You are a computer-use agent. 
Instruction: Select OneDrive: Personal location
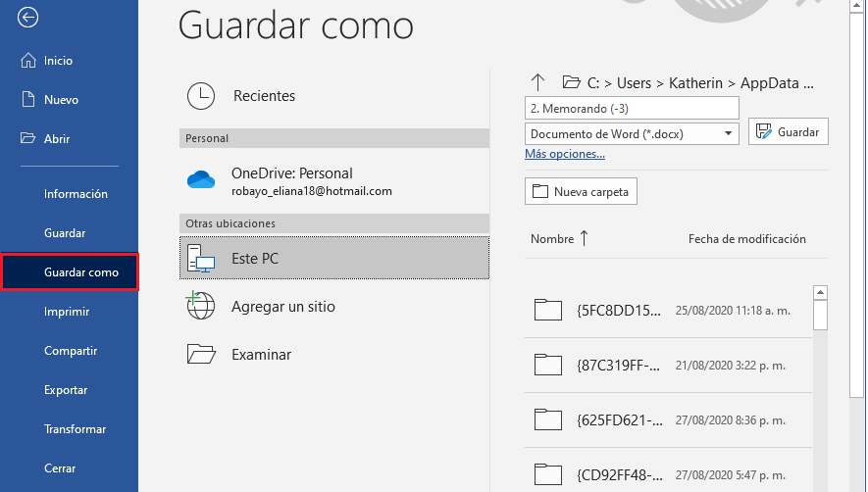pos(334,181)
